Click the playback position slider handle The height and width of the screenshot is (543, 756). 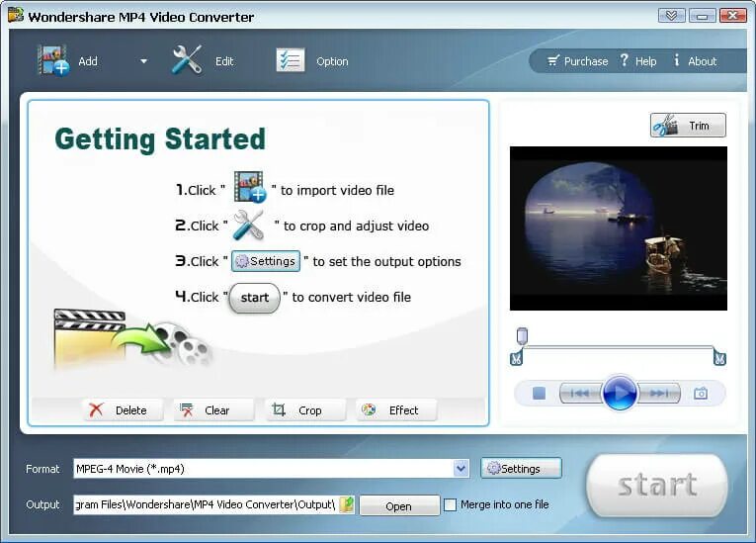pyautogui.click(x=522, y=336)
